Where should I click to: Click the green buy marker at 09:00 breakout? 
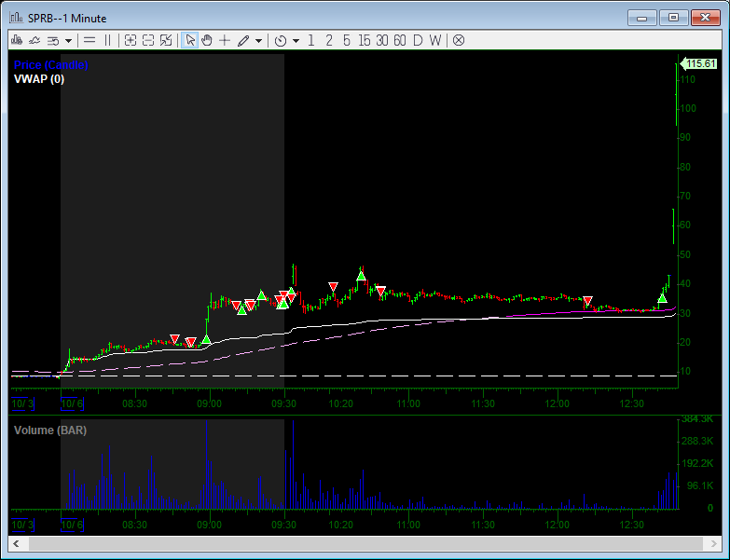(x=206, y=339)
